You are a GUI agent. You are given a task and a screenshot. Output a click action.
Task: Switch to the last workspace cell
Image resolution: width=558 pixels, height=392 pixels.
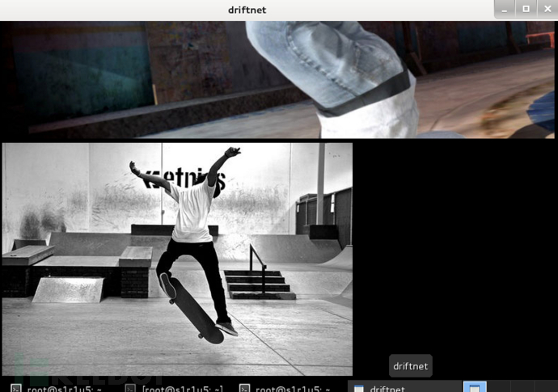click(x=546, y=386)
